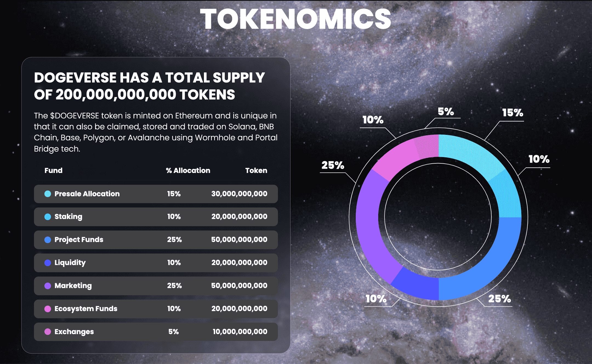Viewport: 592px width, 364px height.
Task: Click the 5% callout label above the donut
Action: (x=446, y=112)
